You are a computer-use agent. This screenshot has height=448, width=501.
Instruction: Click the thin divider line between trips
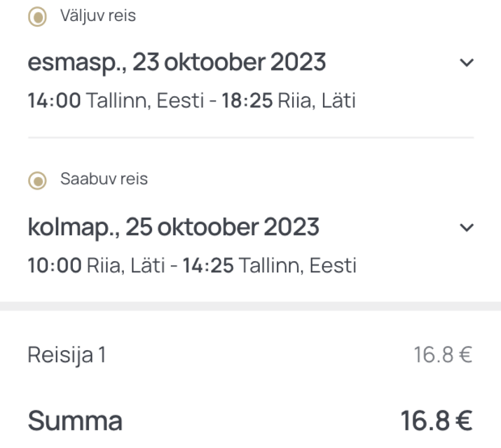250,138
